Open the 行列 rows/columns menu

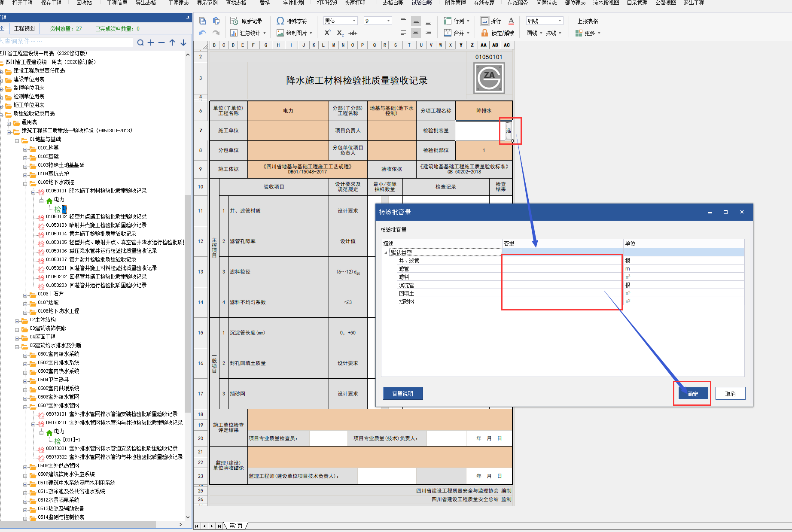click(x=456, y=21)
